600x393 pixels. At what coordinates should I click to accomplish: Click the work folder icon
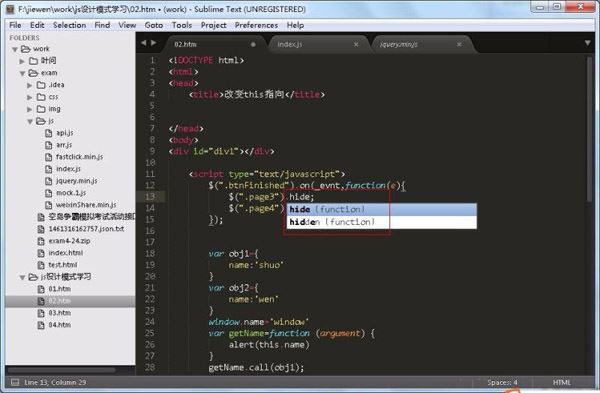(25, 49)
